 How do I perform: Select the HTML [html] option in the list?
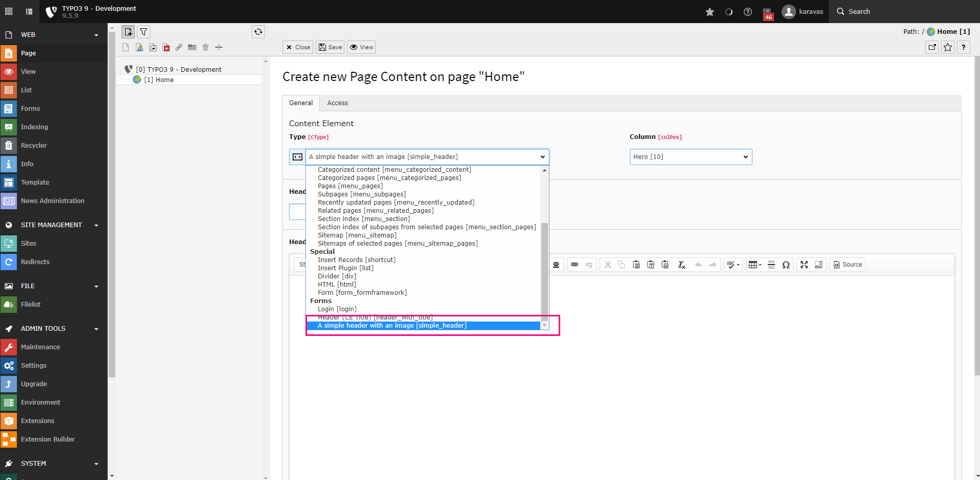pyautogui.click(x=337, y=285)
